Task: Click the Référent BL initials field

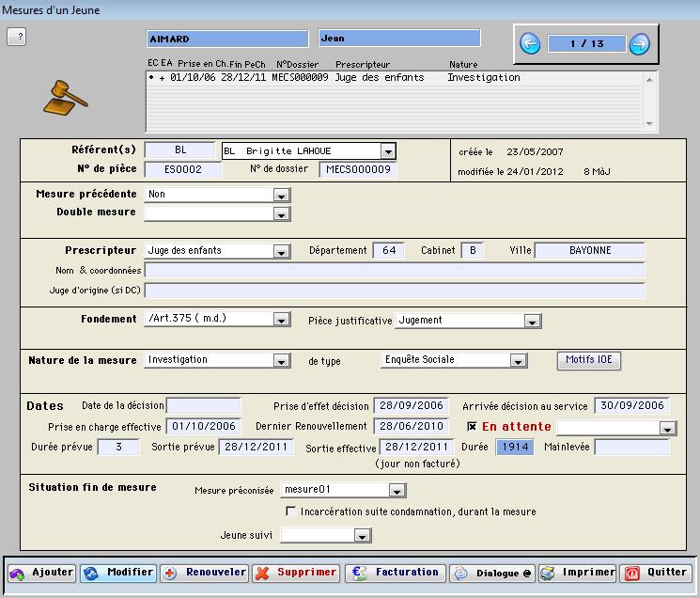Action: coord(180,150)
